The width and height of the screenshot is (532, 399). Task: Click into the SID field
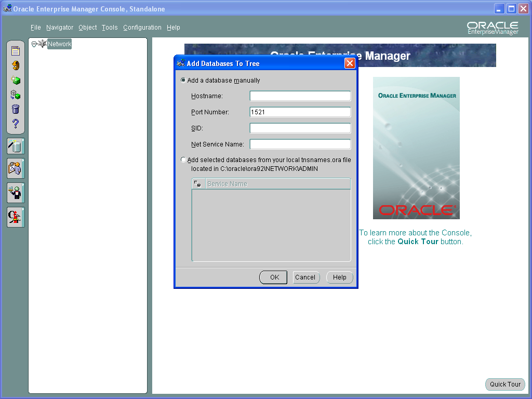[x=300, y=128]
